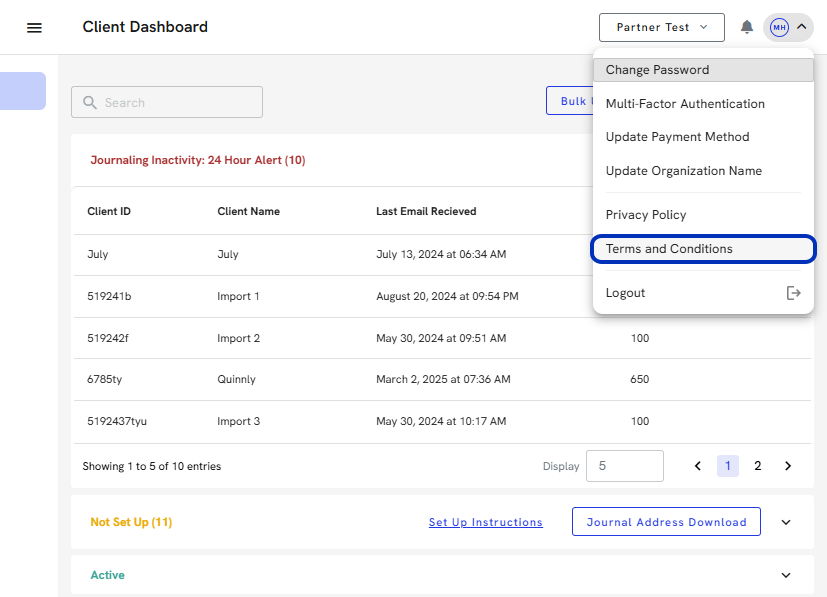Viewport: 827px width, 597px height.
Task: Click the logout arrow icon
Action: pos(794,293)
